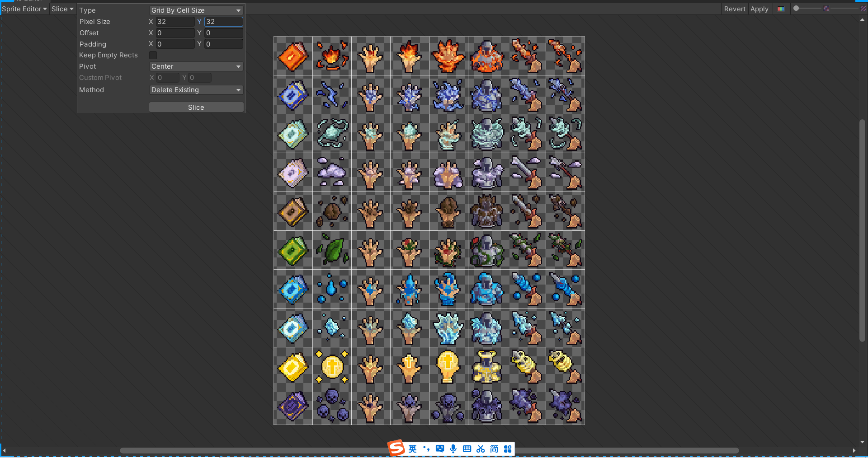The height and width of the screenshot is (458, 868).
Task: Click the high mip level checker icon at far right
Action: pos(863,9)
